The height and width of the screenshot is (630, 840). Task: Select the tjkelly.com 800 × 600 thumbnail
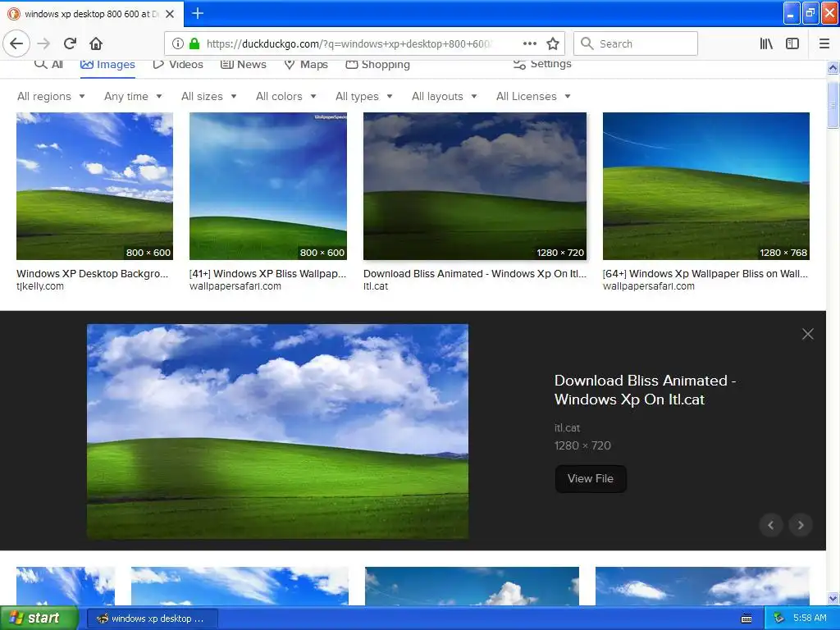(x=94, y=186)
